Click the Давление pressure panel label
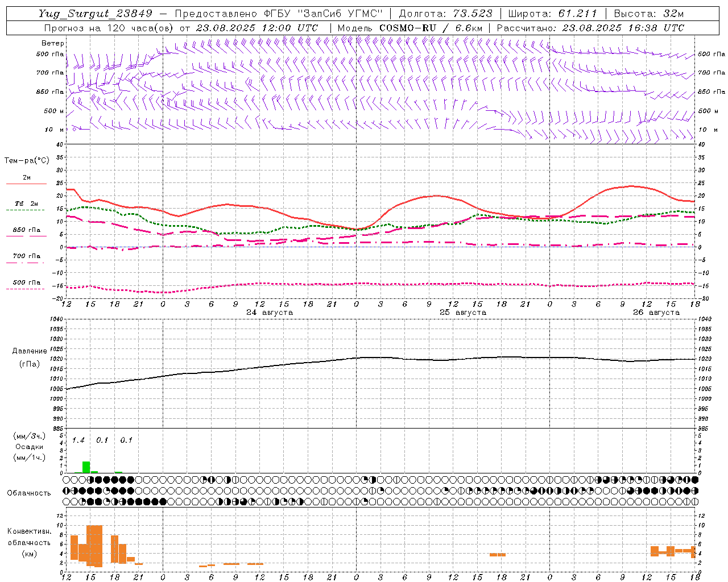The image size is (728, 582). [30, 351]
